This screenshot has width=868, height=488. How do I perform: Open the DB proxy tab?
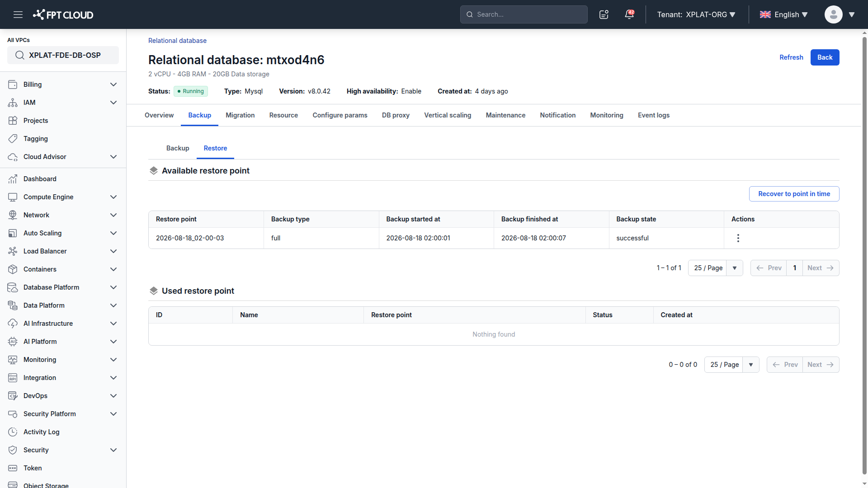(x=396, y=115)
